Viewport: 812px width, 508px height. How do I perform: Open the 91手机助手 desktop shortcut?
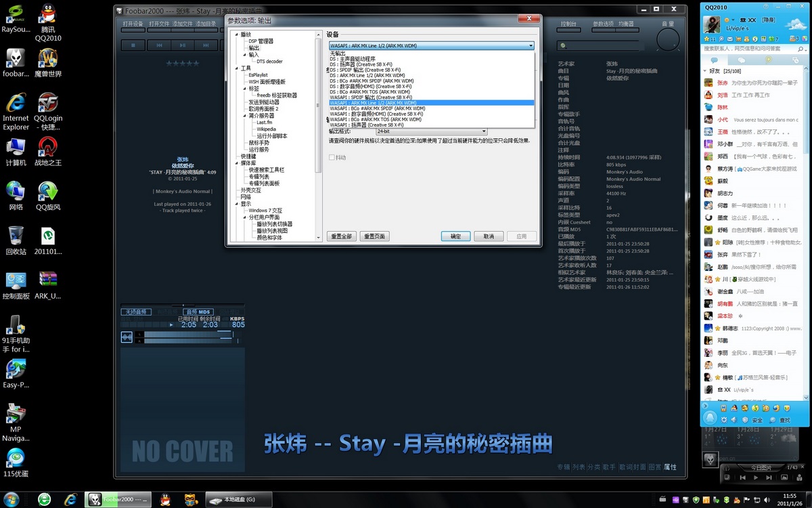tap(16, 334)
